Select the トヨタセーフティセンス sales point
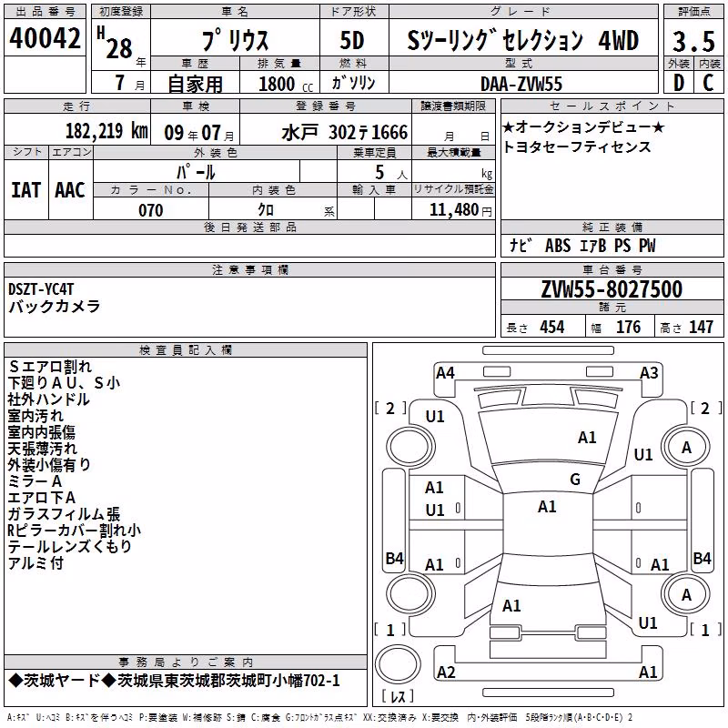This screenshot has height=728, width=728. (577, 147)
